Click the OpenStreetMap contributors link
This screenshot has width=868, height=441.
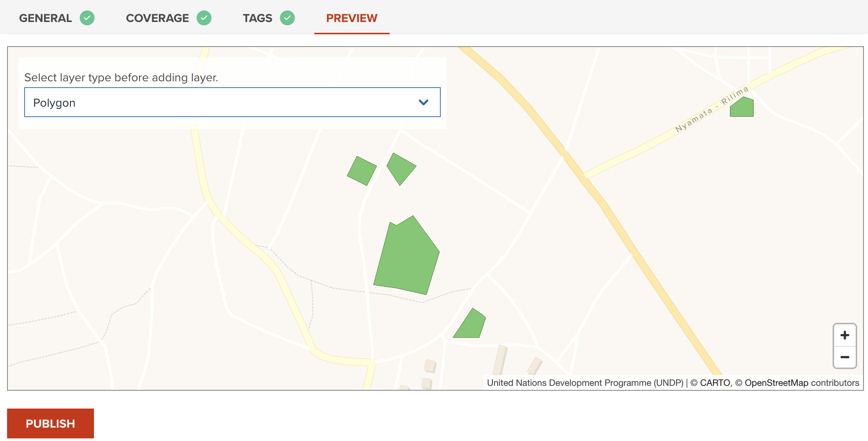777,382
